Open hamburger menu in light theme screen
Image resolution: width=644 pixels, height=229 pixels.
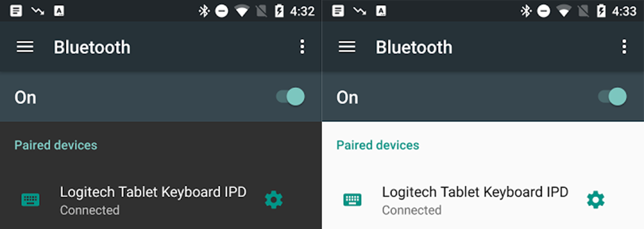tap(347, 47)
